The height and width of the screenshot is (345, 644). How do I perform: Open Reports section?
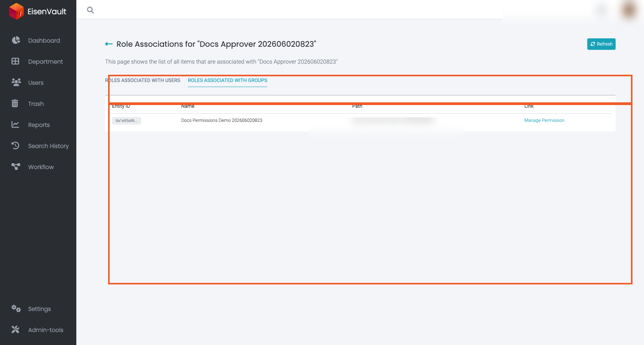(x=38, y=125)
